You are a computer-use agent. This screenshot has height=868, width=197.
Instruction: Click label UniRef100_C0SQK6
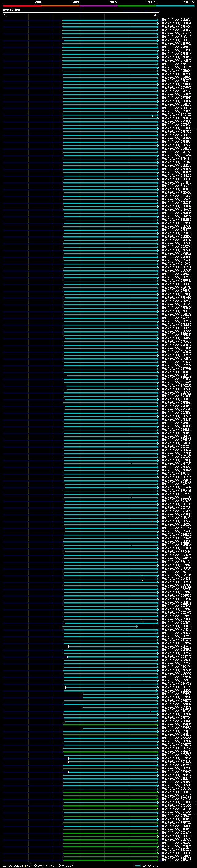click(176, 846)
